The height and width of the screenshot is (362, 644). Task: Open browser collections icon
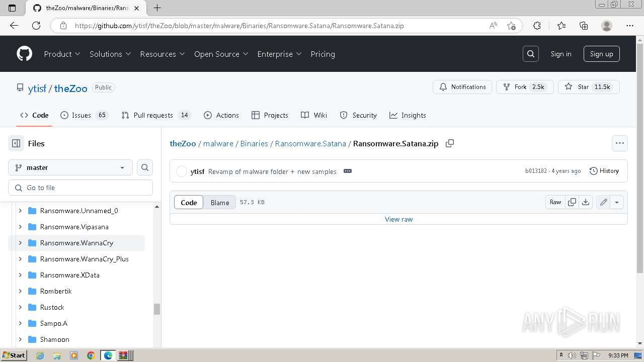pyautogui.click(x=584, y=26)
